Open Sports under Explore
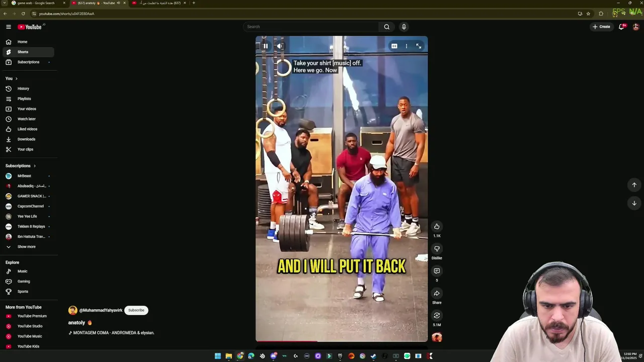Screen dimensions: 644x362 click(x=28, y=292)
